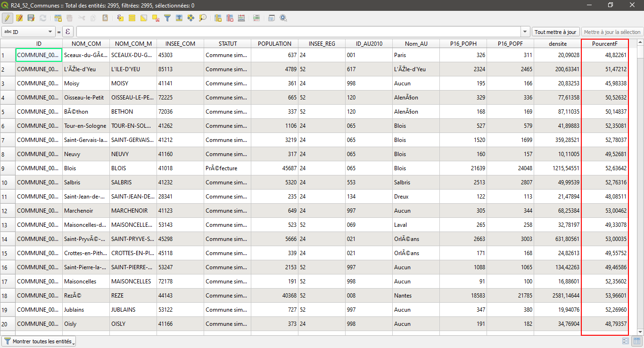The width and height of the screenshot is (644, 348).
Task: Copy selected rows to the clipboard
Action: 93,18
